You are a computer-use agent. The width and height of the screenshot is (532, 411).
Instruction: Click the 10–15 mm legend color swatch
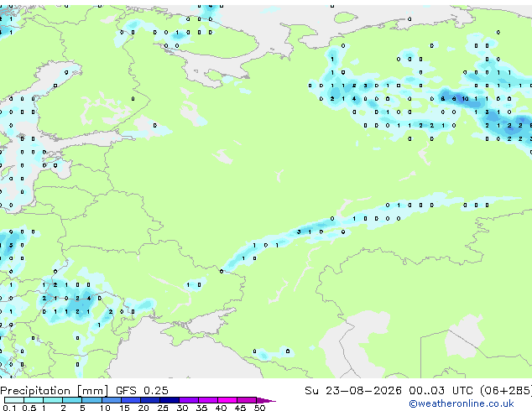pos(111,400)
